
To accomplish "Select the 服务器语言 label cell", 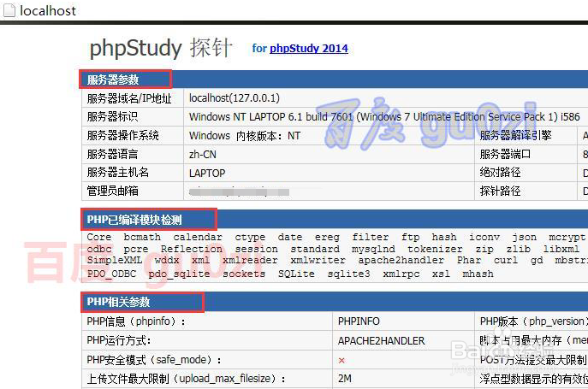I will 133,154.
